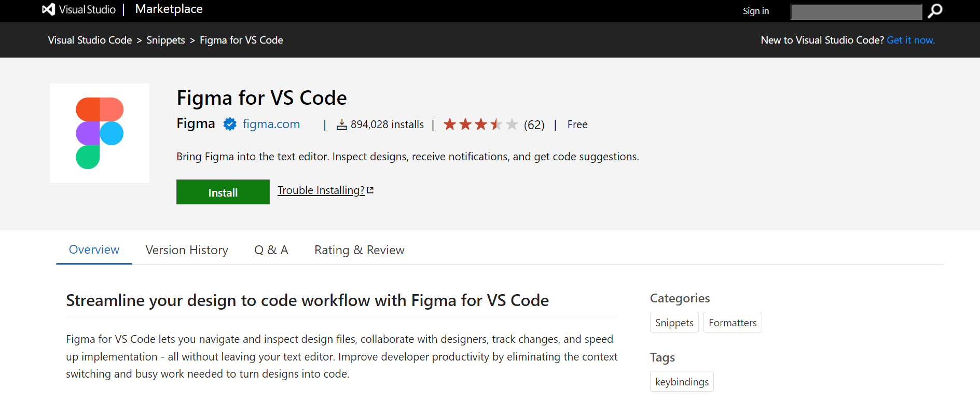Image resolution: width=980 pixels, height=402 pixels.
Task: Click the Snippets breadcrumb link
Action: [x=165, y=40]
